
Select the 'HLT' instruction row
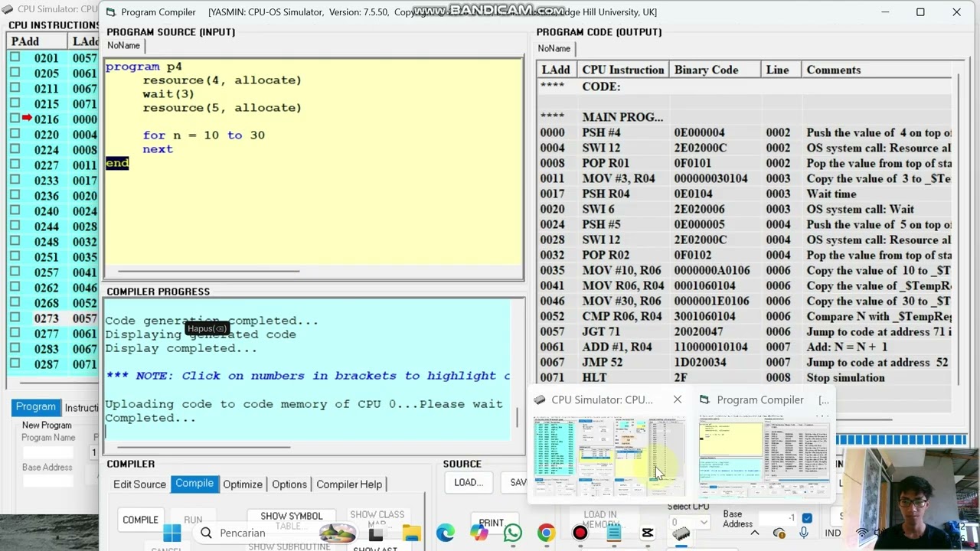coord(744,377)
